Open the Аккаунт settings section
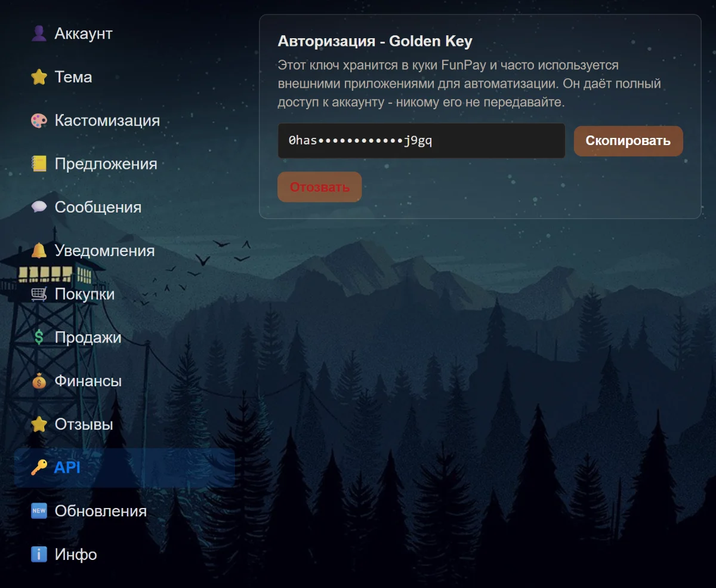716x588 pixels. point(124,33)
